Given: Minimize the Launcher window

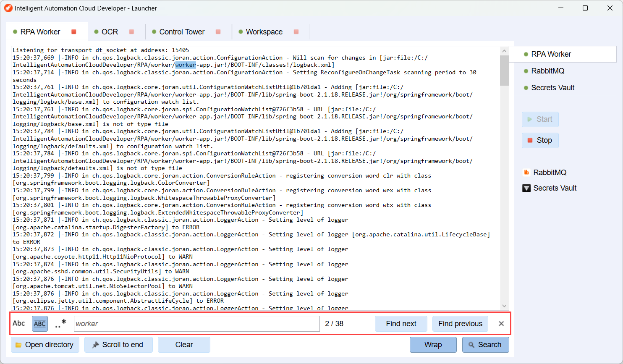Looking at the screenshot, I should (561, 8).
